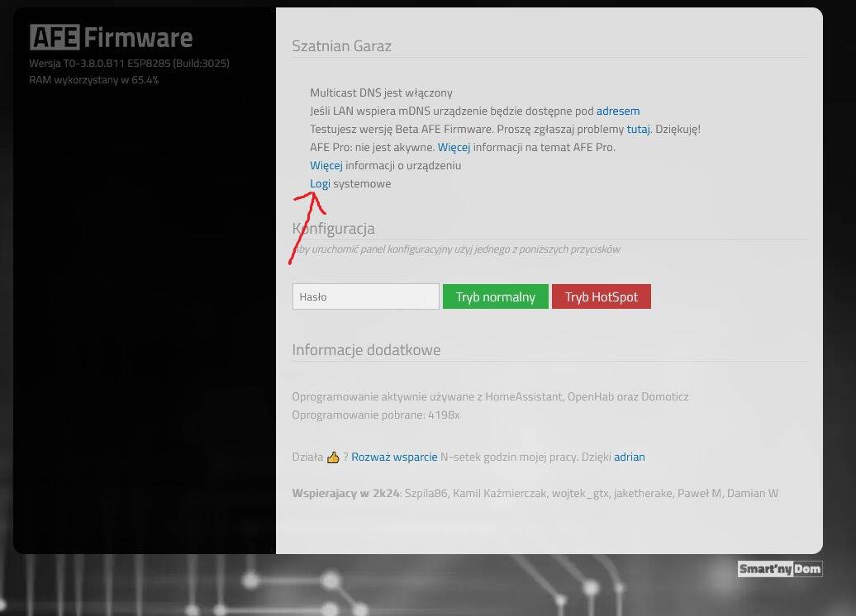
Task: Open the 'Logi' system logs link
Action: (320, 184)
